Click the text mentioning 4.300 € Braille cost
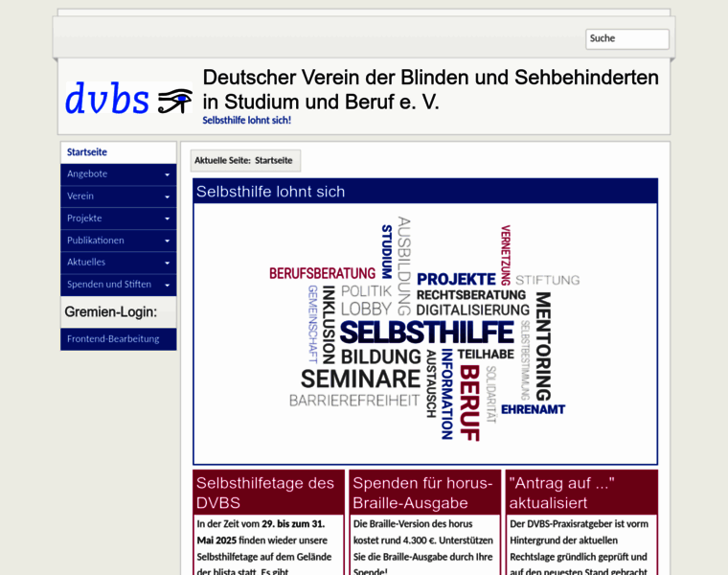 click(423, 548)
